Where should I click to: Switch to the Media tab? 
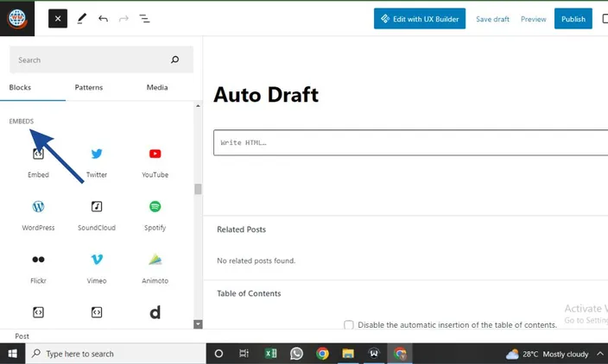[157, 87]
